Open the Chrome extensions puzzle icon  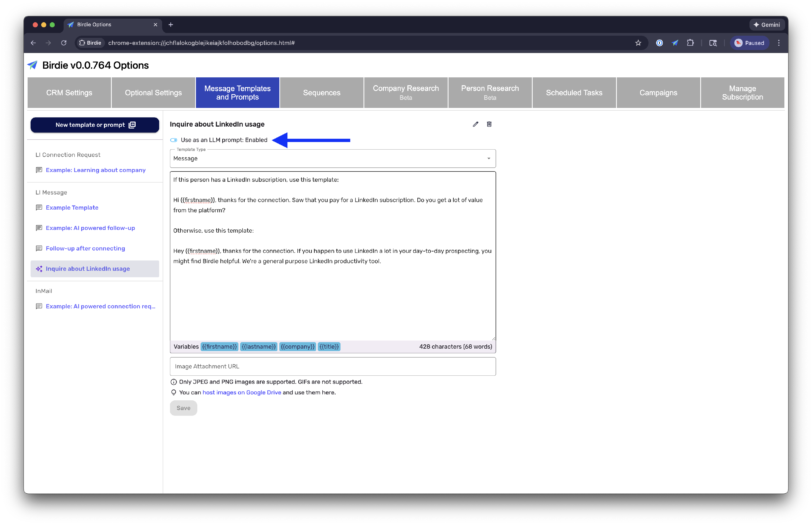tap(690, 43)
